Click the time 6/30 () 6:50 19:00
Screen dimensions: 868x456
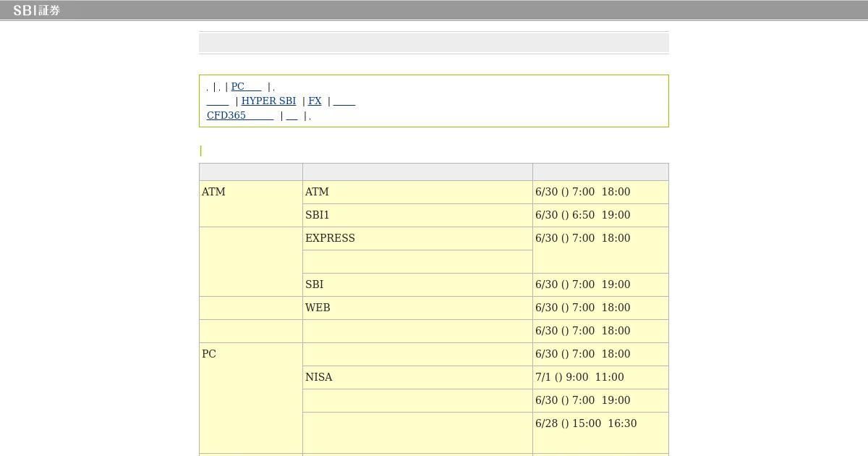(583, 215)
